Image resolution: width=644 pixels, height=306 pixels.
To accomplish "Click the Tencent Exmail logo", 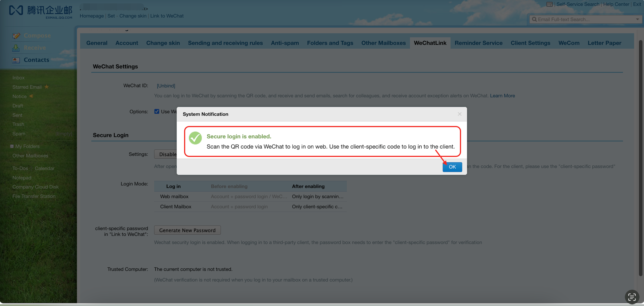I will (x=41, y=12).
